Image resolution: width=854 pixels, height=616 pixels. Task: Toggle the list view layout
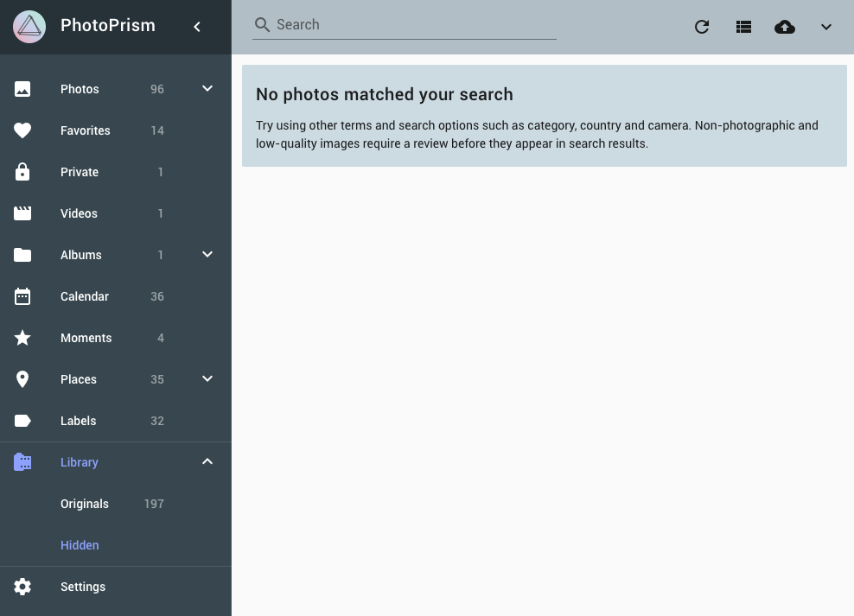pos(743,27)
